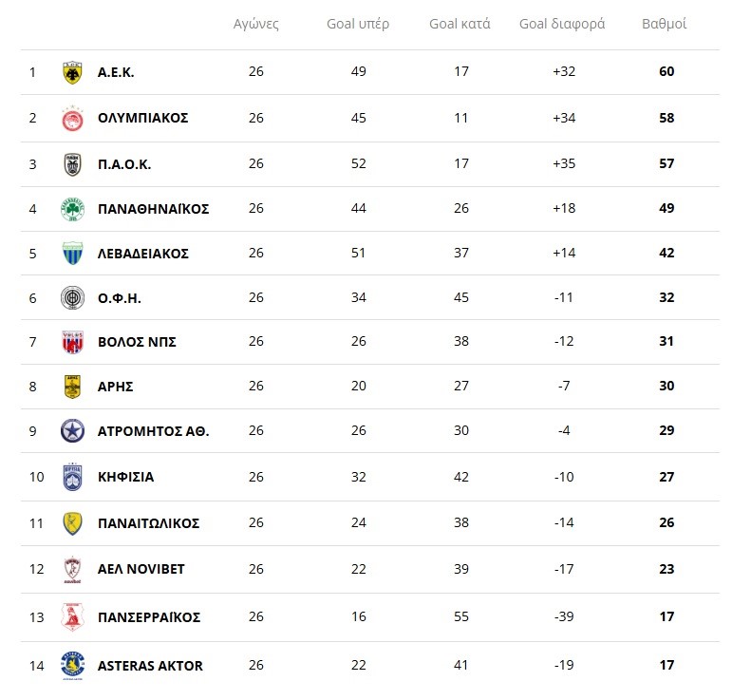This screenshot has height=700, width=732.
Task: Click the Levadiakos team crest icon
Action: tap(72, 254)
